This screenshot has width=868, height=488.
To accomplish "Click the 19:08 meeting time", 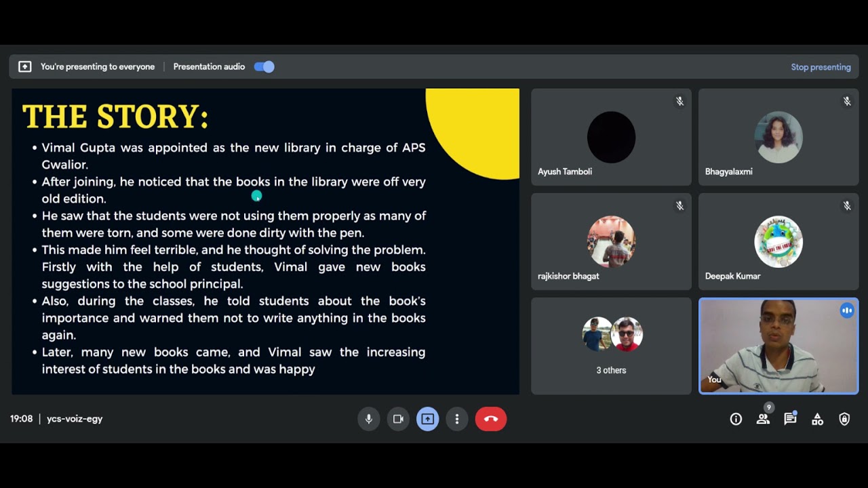I will point(21,419).
